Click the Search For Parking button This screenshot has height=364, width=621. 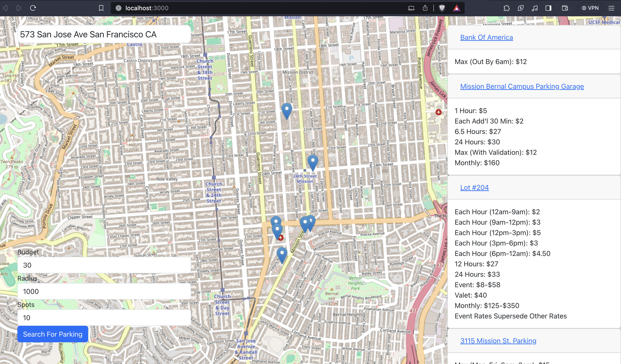point(53,334)
